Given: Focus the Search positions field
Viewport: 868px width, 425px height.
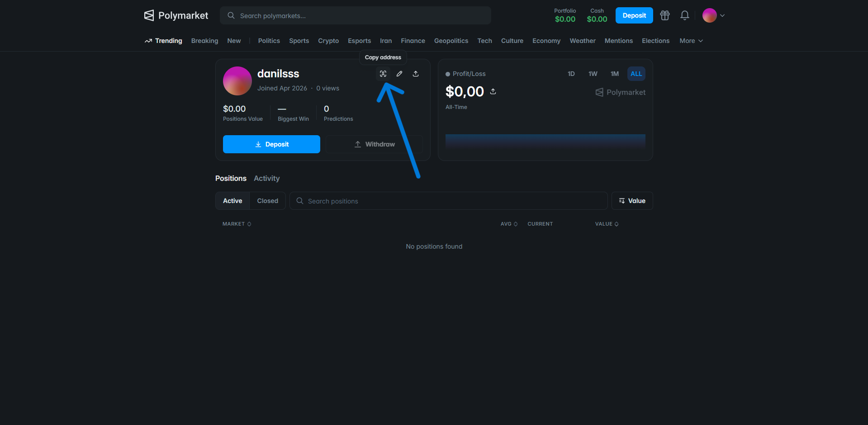Looking at the screenshot, I should [448, 201].
